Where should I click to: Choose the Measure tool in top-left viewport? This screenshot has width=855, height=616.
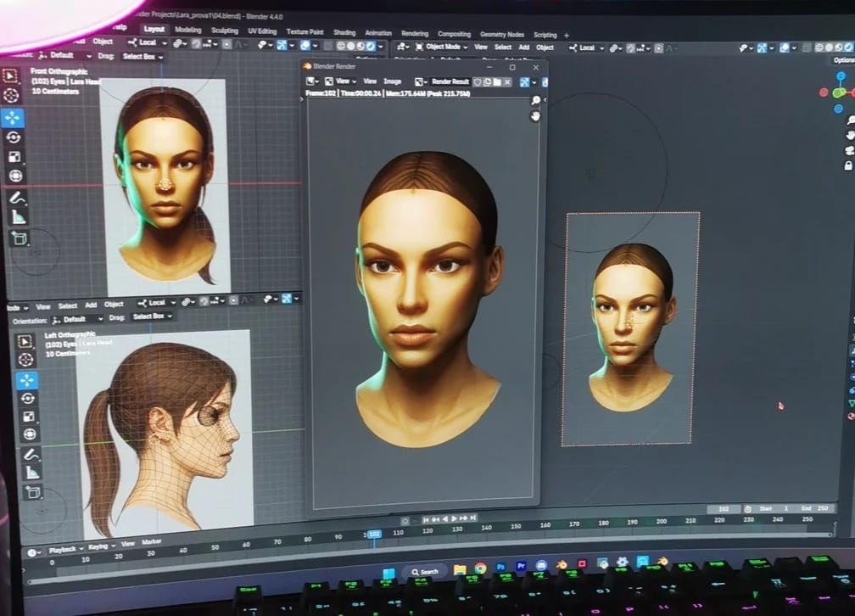[19, 217]
